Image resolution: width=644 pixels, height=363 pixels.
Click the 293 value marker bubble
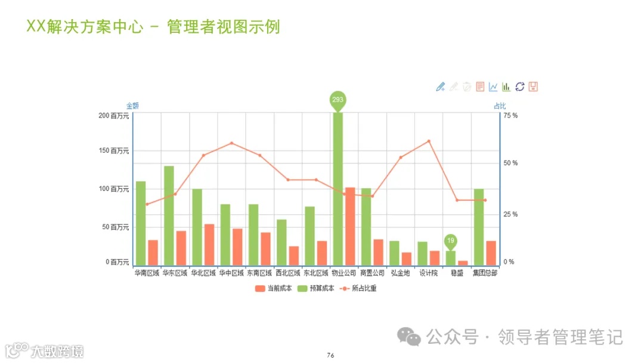coord(339,100)
